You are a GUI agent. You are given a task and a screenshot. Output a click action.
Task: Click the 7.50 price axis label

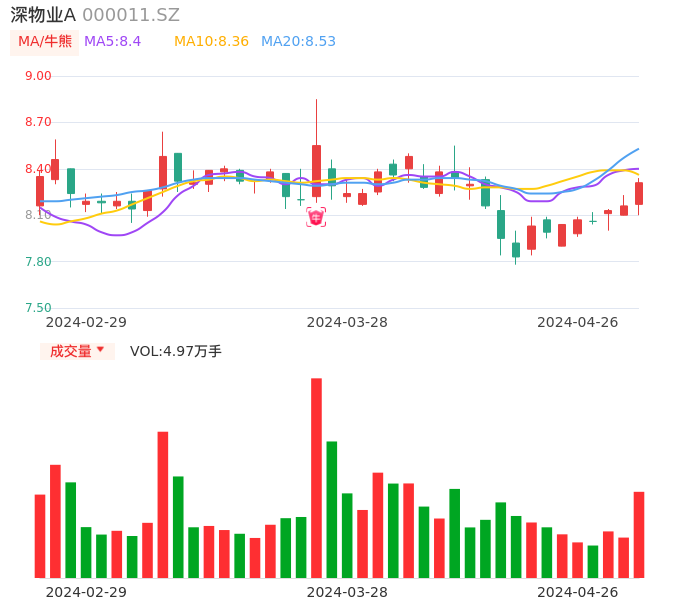click(37, 308)
